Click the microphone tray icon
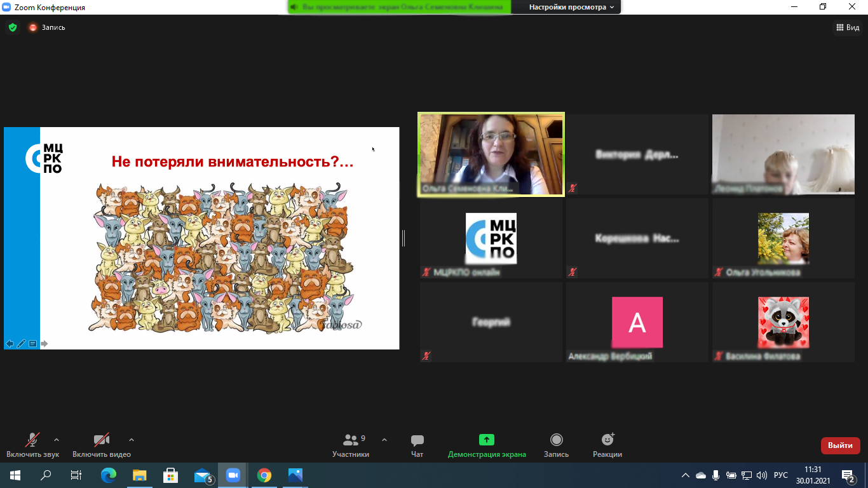This screenshot has height=488, width=868. 716,475
